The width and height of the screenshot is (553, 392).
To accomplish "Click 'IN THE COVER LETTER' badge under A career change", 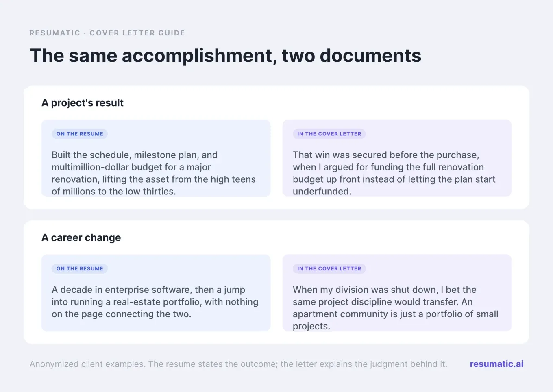I will tap(329, 268).
